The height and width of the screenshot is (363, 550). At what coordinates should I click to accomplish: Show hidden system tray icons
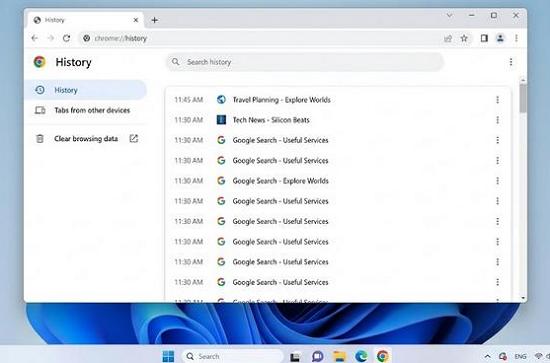(x=488, y=356)
